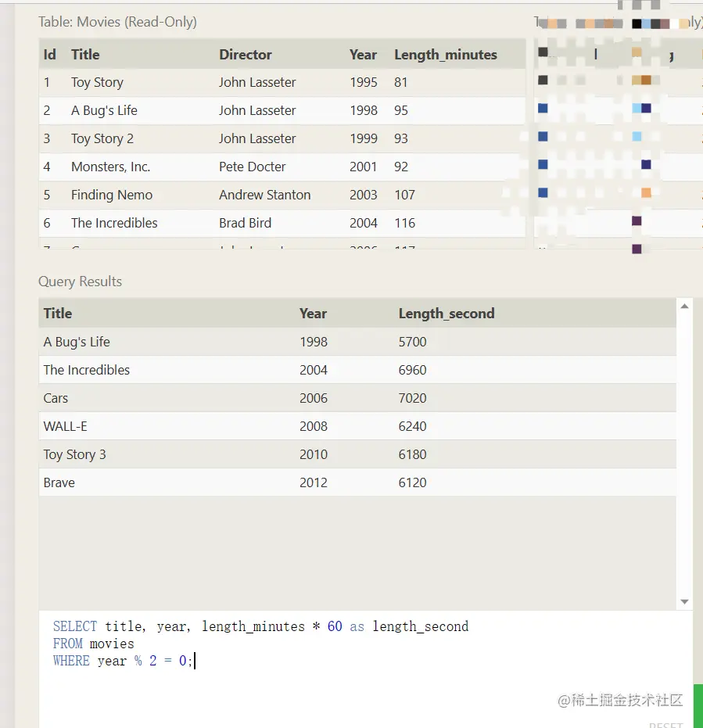Click year 1995 in Movies table
This screenshot has width=703, height=728.
click(x=364, y=82)
